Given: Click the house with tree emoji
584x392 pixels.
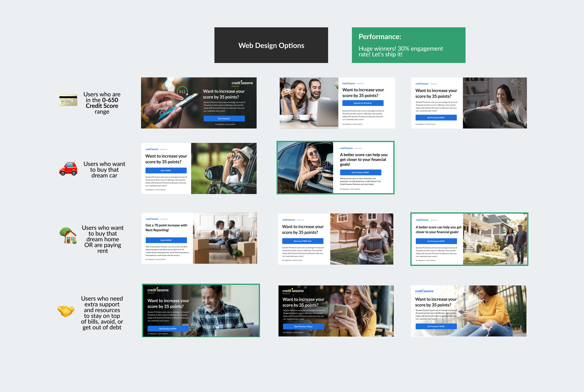Looking at the screenshot, I should (x=68, y=235).
